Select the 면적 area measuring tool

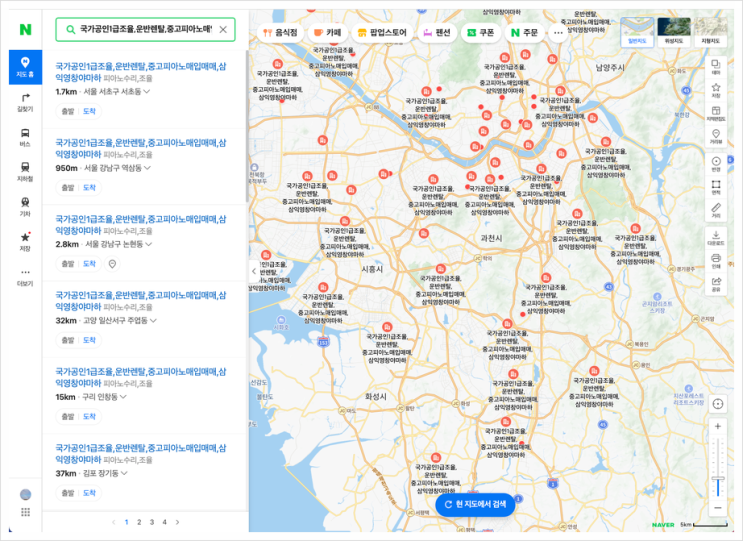[716, 187]
